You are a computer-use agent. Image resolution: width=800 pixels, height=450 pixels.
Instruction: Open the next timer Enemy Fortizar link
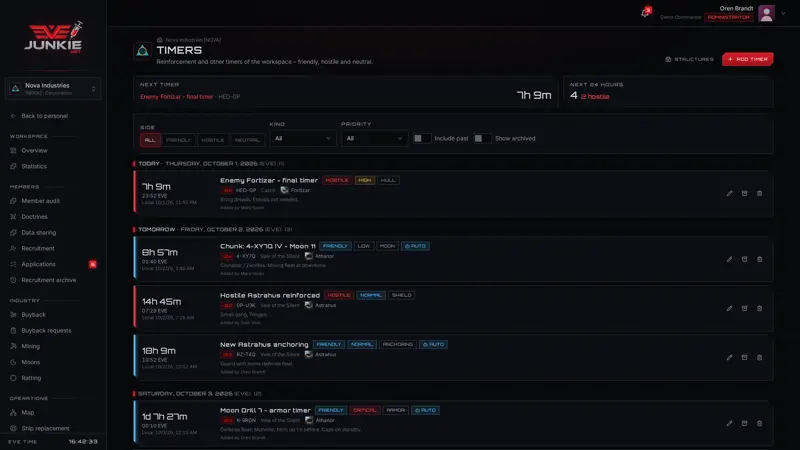click(x=177, y=97)
